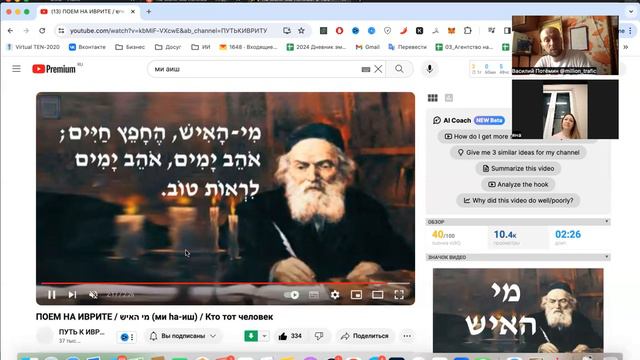This screenshot has height=360, width=640.
Task: Click Analyze the hook suggestion
Action: (x=518, y=184)
